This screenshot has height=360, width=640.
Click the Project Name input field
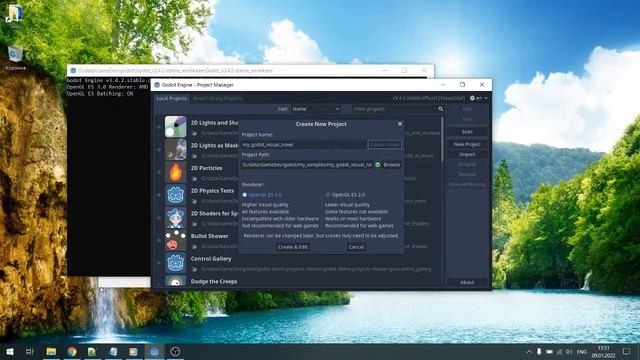(304, 144)
